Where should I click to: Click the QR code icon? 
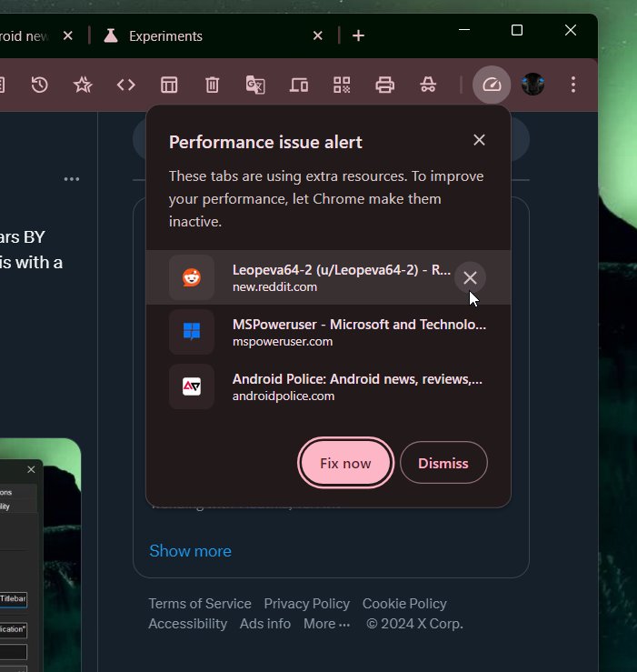click(x=342, y=85)
